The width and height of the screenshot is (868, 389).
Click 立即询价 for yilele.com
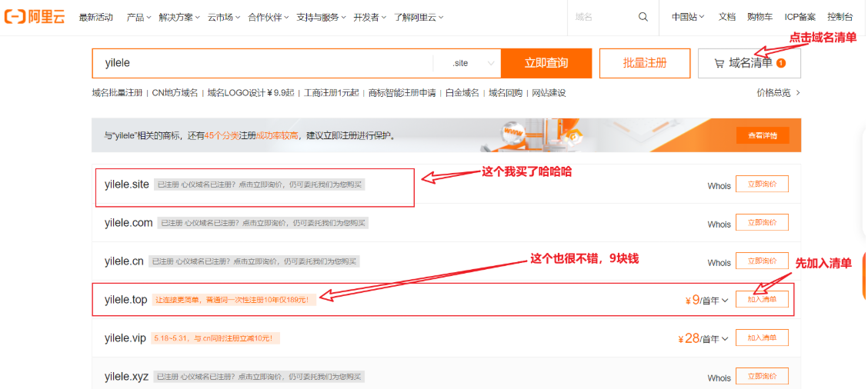point(762,222)
